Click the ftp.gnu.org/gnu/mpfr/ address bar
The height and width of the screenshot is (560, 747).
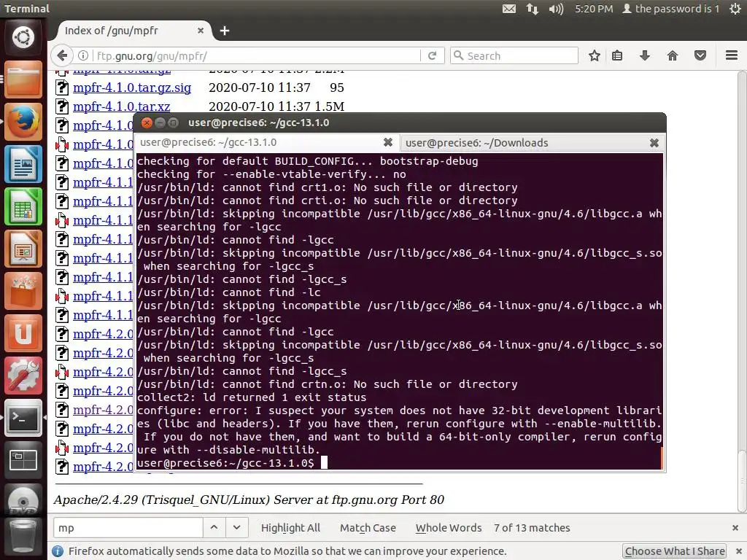coord(258,55)
